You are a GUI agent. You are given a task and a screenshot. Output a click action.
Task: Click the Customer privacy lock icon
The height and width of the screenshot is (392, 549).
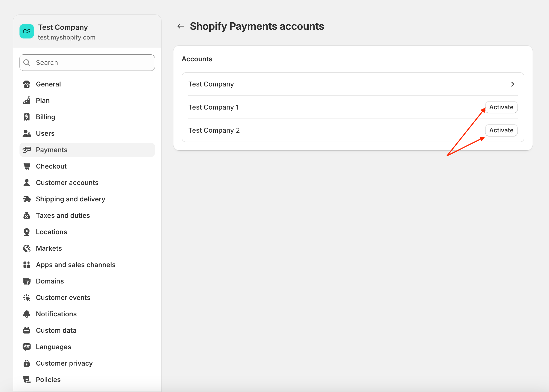click(27, 363)
